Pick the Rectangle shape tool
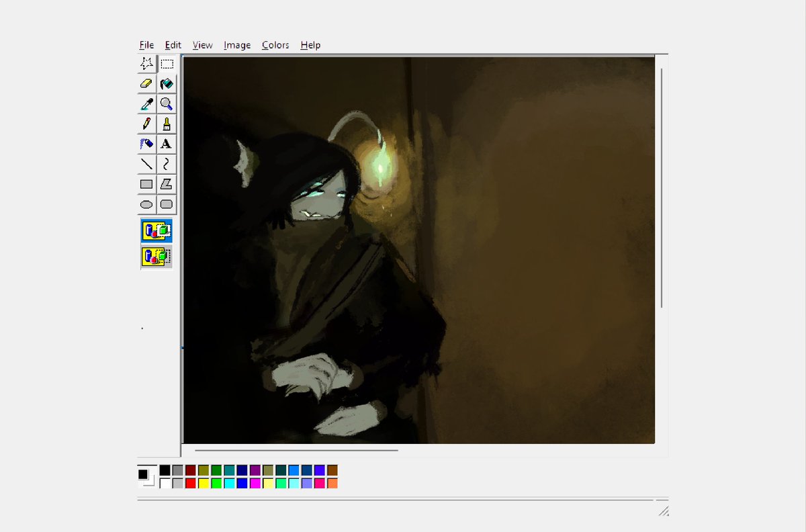 (x=146, y=184)
